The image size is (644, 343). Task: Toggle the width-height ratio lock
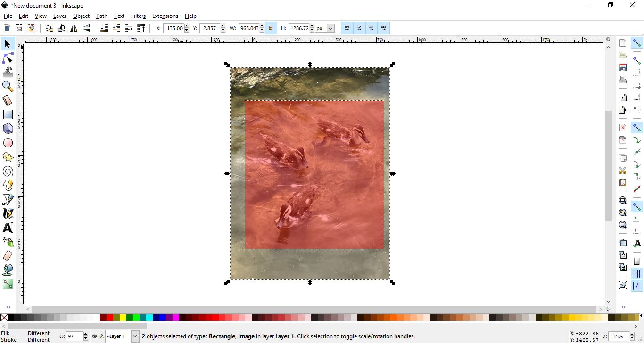point(271,28)
